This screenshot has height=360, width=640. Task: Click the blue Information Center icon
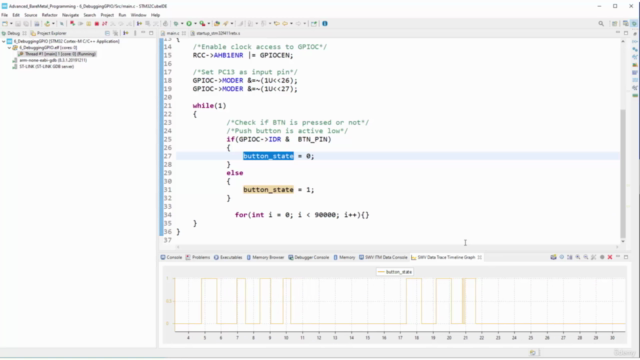click(325, 24)
